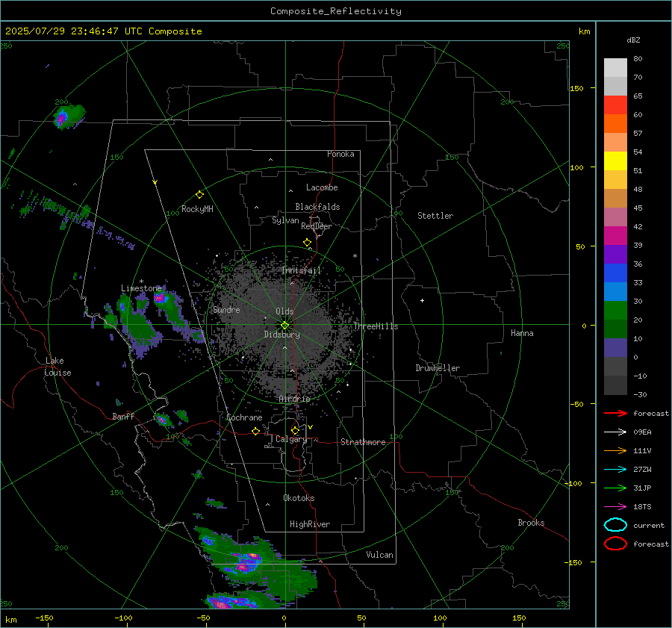Click the RedDeer city label
Viewport: 672px width, 628px height.
pos(317,226)
